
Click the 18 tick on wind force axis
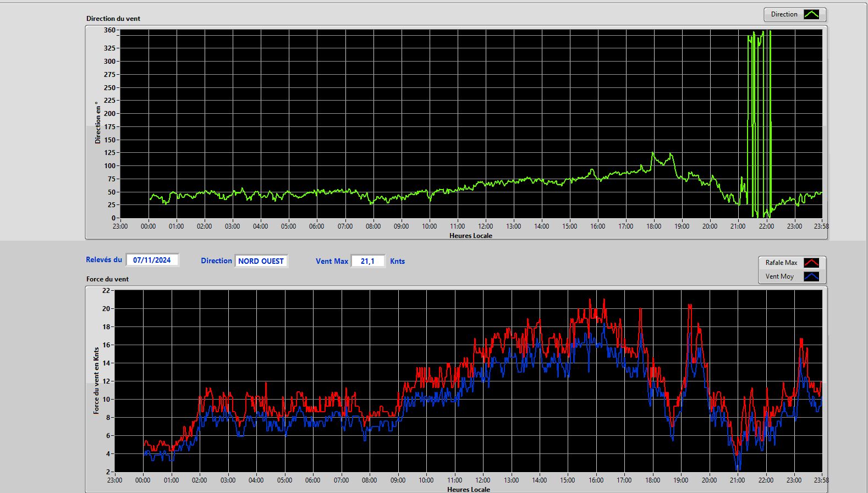coord(106,327)
